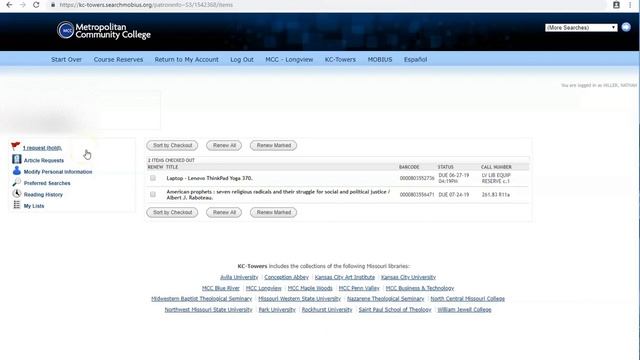Visit the Park University link
Viewport: 640px width, 360px height.
[277, 310]
